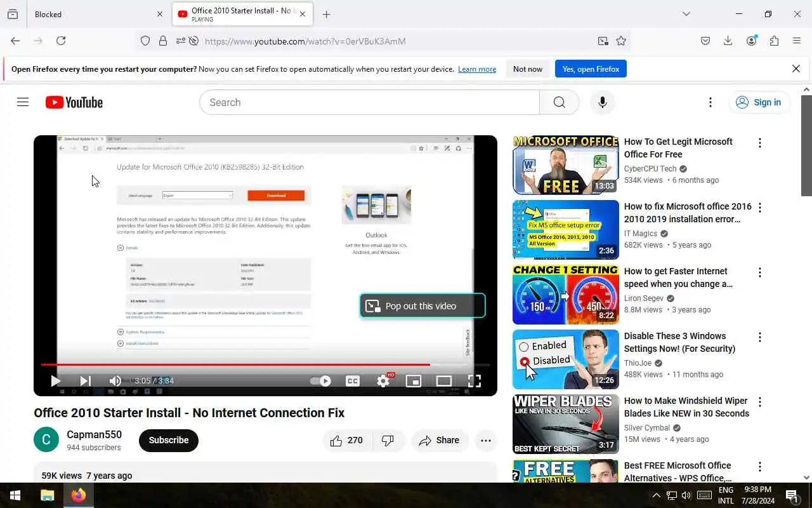Dismiss with Not now button
The image size is (812, 508).
(x=528, y=69)
